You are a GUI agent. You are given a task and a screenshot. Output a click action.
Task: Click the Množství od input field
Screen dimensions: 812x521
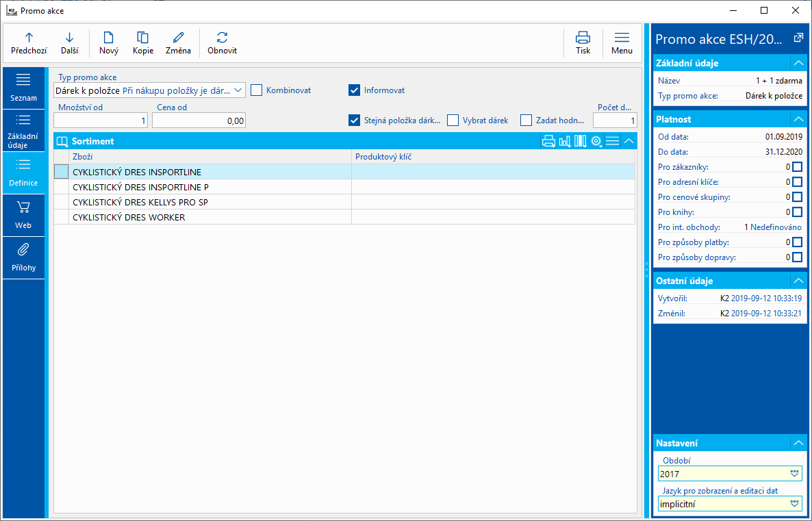point(101,120)
